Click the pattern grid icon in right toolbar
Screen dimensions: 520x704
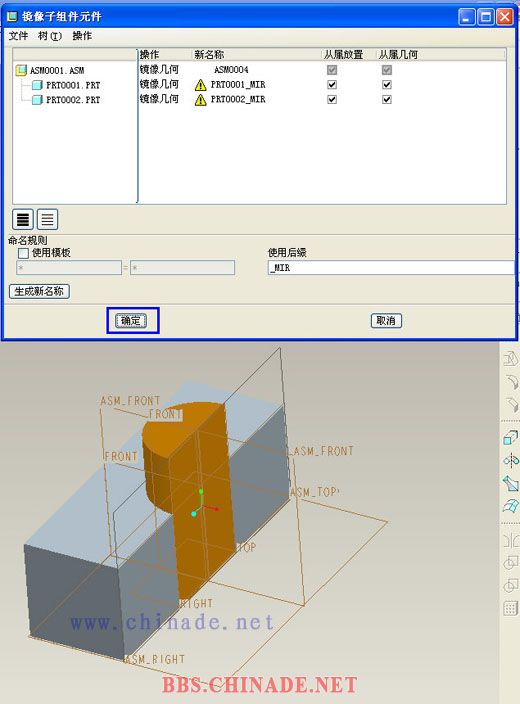tap(511, 609)
